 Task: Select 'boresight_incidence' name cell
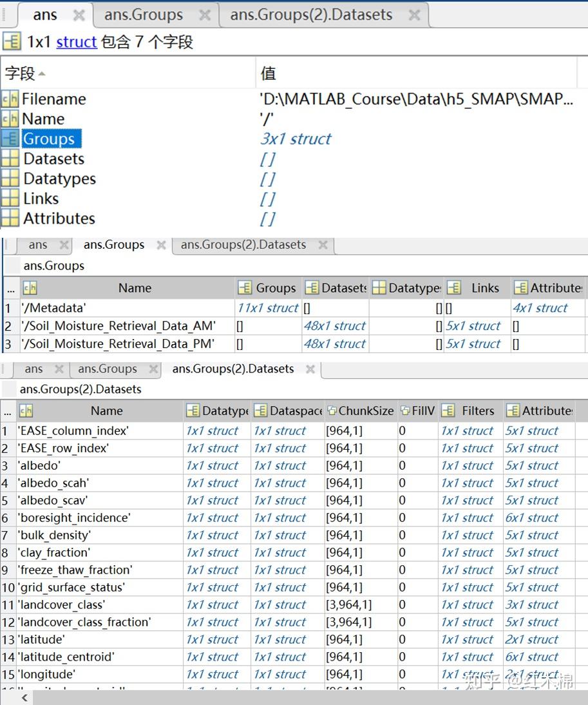100,517
